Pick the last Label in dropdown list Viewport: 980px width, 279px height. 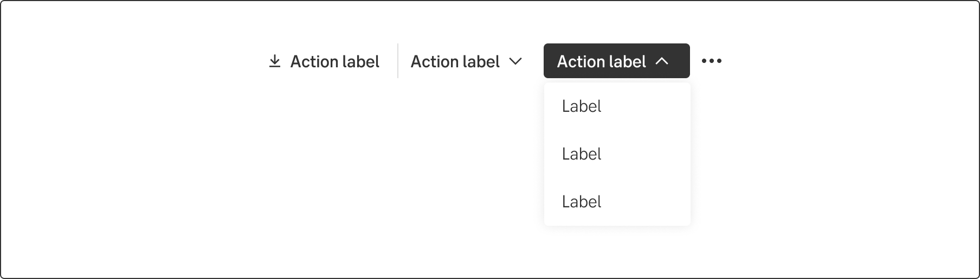coord(582,202)
